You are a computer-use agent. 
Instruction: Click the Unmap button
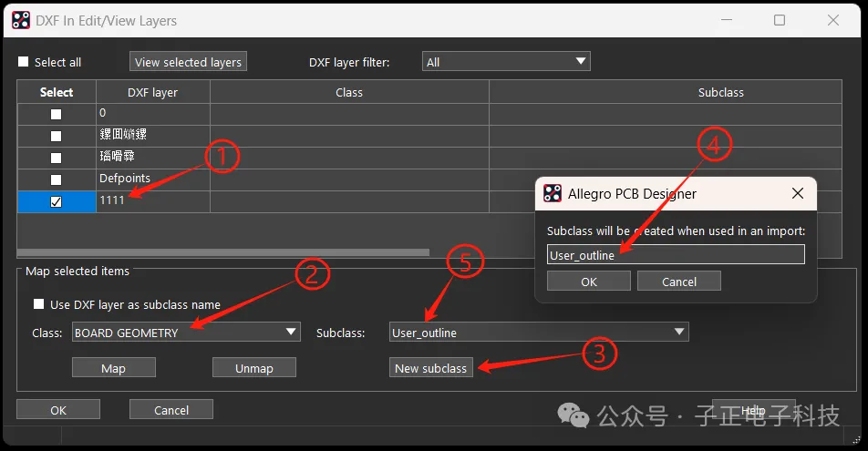click(254, 367)
